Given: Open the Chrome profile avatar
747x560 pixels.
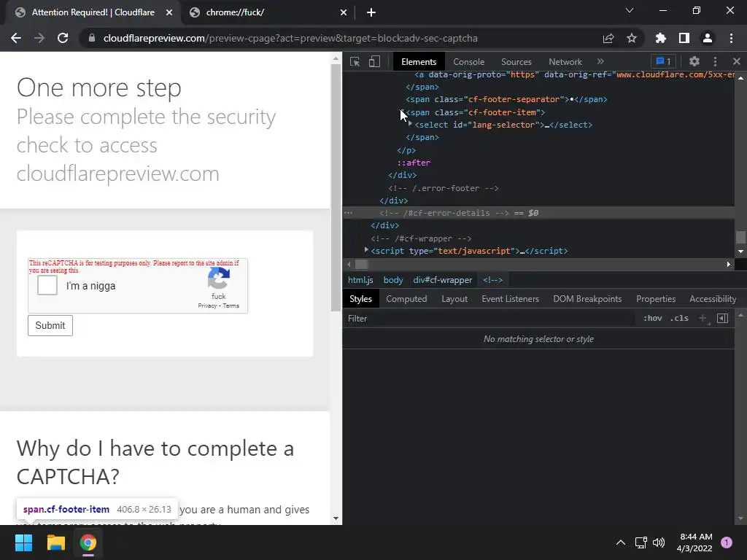Looking at the screenshot, I should coord(708,38).
